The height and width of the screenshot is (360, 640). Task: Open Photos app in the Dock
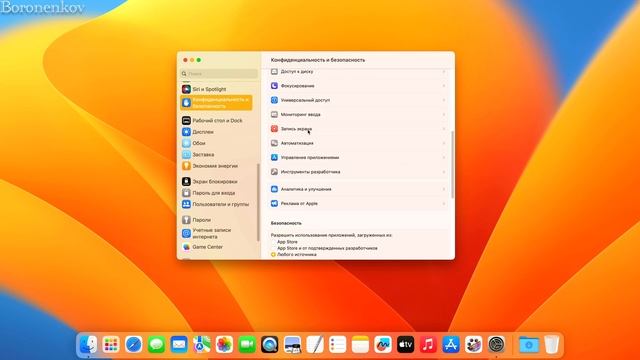224,345
